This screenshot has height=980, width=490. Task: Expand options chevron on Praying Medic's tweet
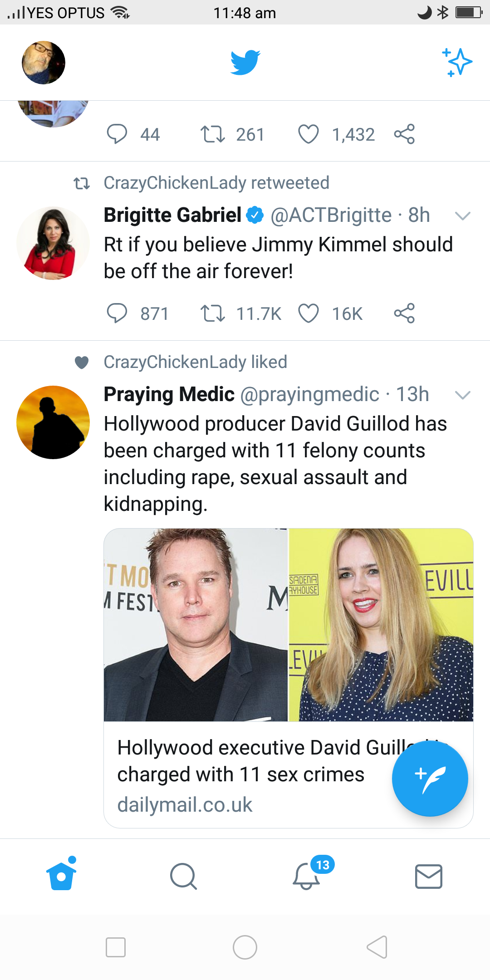point(462,395)
